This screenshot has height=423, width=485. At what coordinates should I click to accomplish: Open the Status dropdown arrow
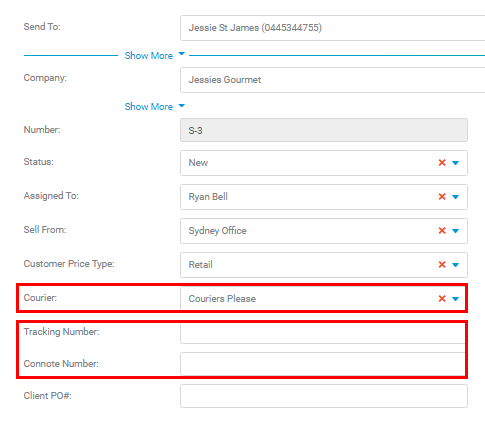[455, 163]
